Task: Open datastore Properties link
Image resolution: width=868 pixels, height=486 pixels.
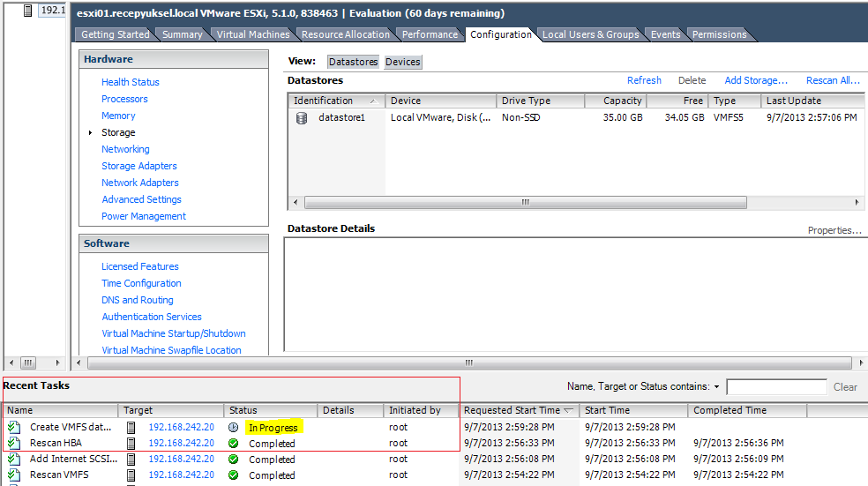Action: point(834,230)
